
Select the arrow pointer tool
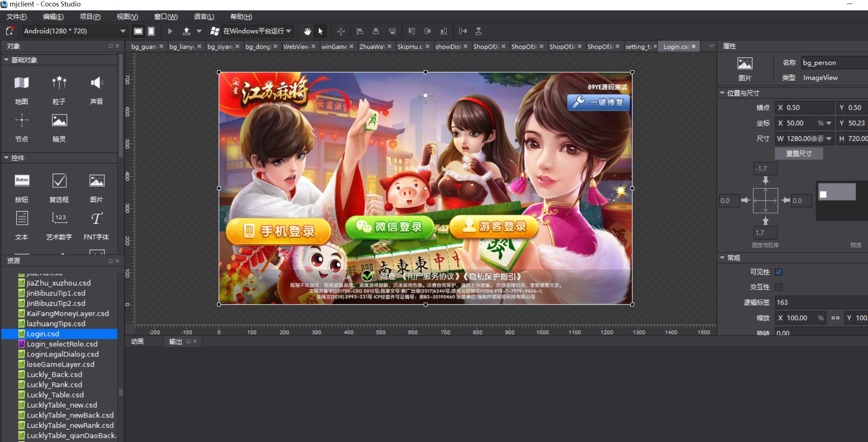click(320, 31)
